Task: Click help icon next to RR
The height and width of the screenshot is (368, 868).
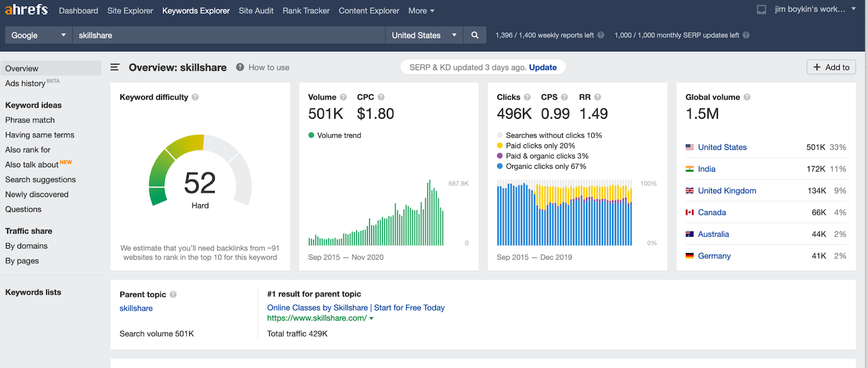Action: click(x=597, y=97)
